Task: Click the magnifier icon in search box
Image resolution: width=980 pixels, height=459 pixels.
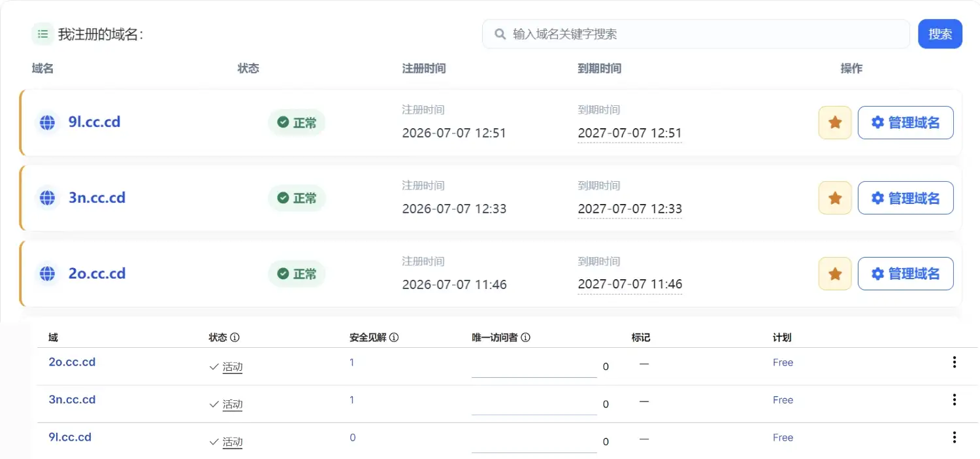Action: click(x=500, y=34)
